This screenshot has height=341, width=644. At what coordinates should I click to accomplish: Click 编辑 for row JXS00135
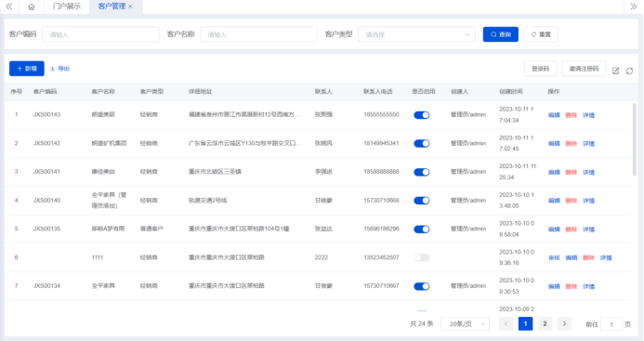[x=554, y=230]
